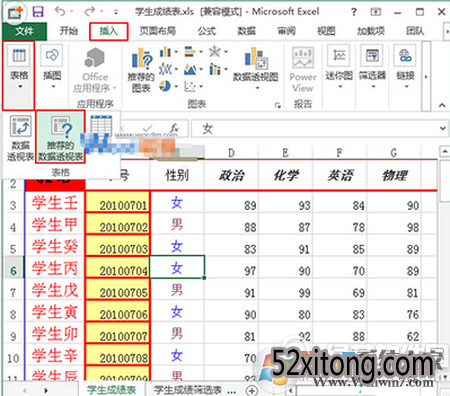Click the Undo arrow icon
The width and height of the screenshot is (450, 396).
coord(60,12)
